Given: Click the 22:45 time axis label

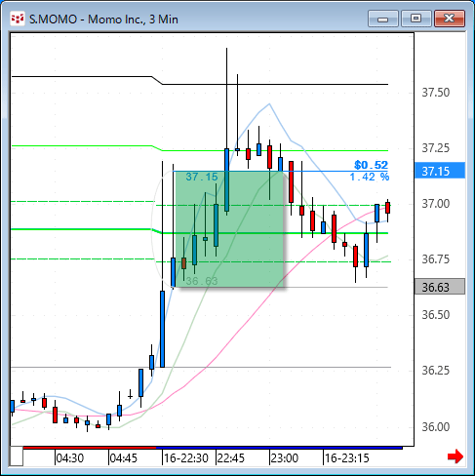Looking at the screenshot, I should [x=231, y=458].
